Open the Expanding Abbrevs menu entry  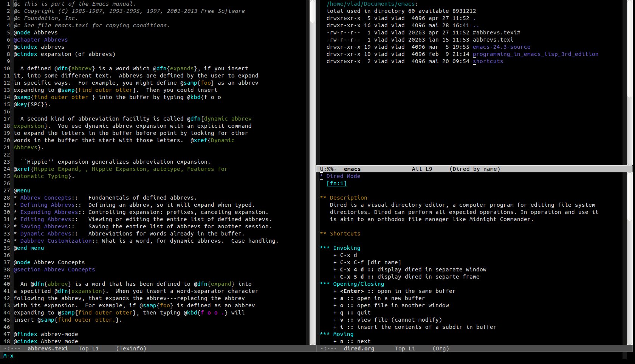pyautogui.click(x=49, y=212)
